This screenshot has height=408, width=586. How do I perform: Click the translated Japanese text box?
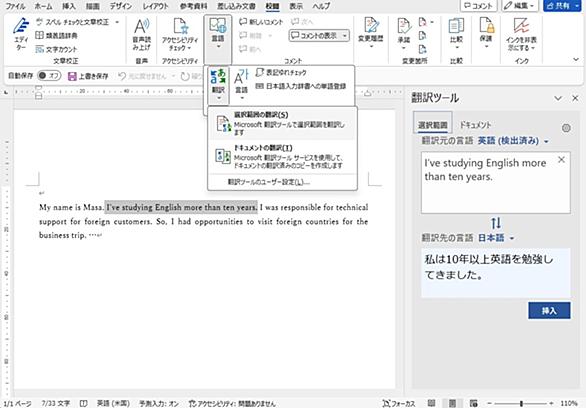click(x=496, y=273)
